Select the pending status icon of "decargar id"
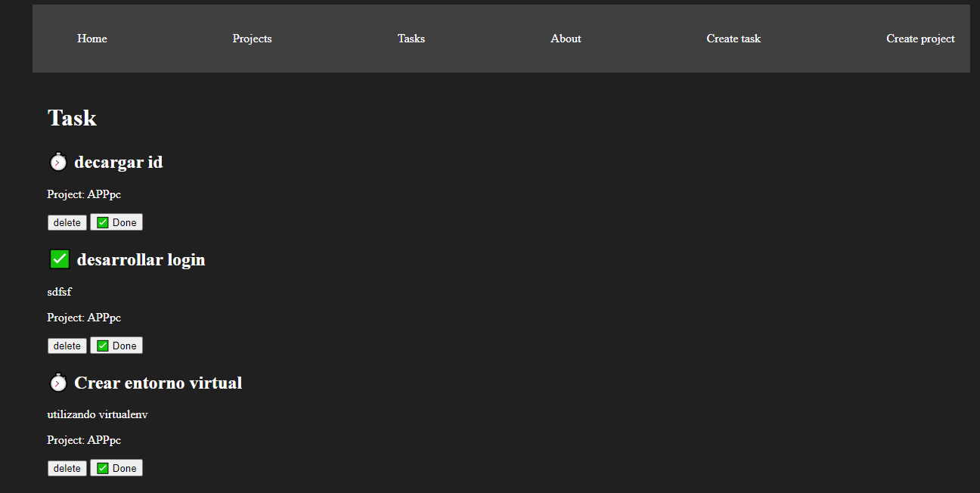Screen dimensions: 980x493 point(58,161)
